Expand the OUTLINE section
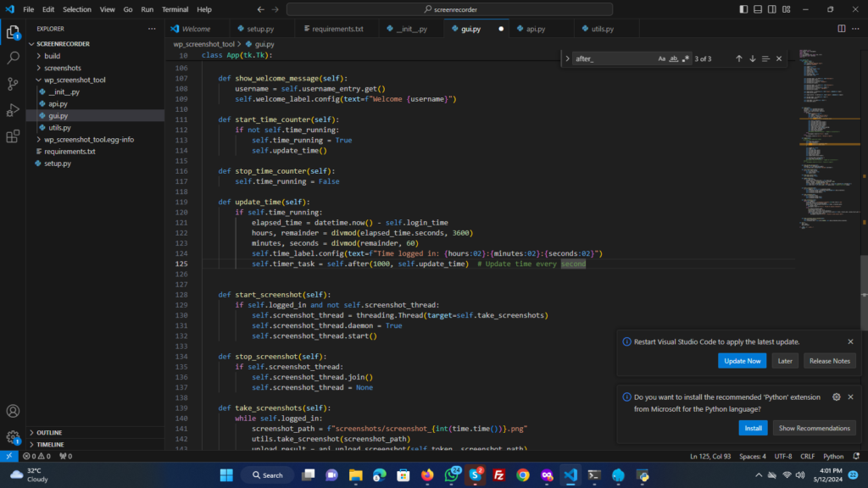The image size is (868, 488). [x=49, y=432]
